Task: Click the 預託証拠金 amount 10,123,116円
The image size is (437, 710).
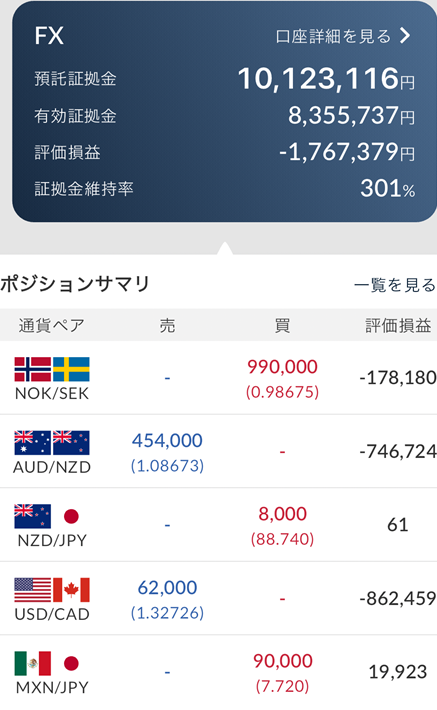Action: (326, 79)
